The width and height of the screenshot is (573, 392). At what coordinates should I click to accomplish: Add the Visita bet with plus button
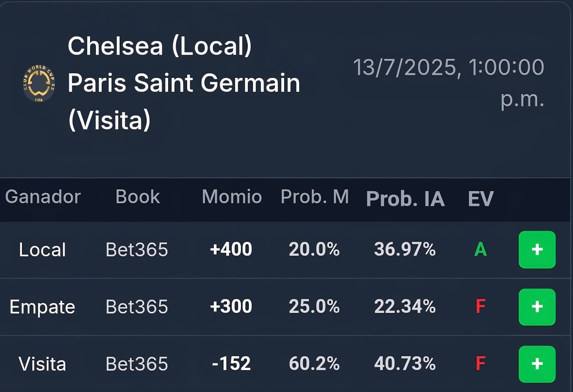pyautogui.click(x=537, y=364)
